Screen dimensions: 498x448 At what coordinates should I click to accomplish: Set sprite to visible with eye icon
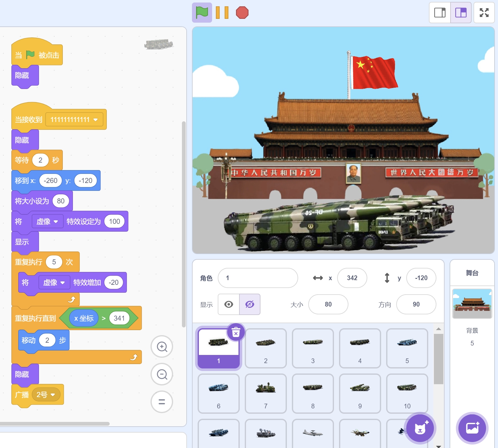229,304
